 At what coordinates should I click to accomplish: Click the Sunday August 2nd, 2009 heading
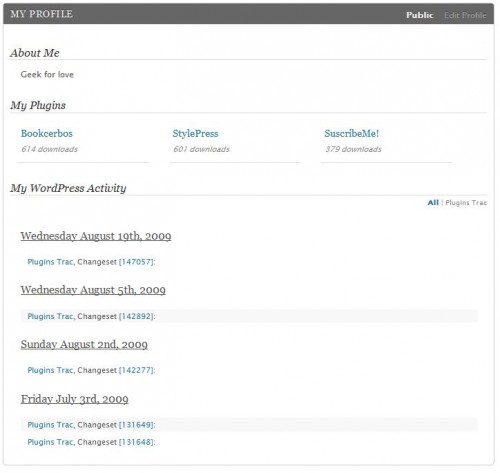[84, 344]
